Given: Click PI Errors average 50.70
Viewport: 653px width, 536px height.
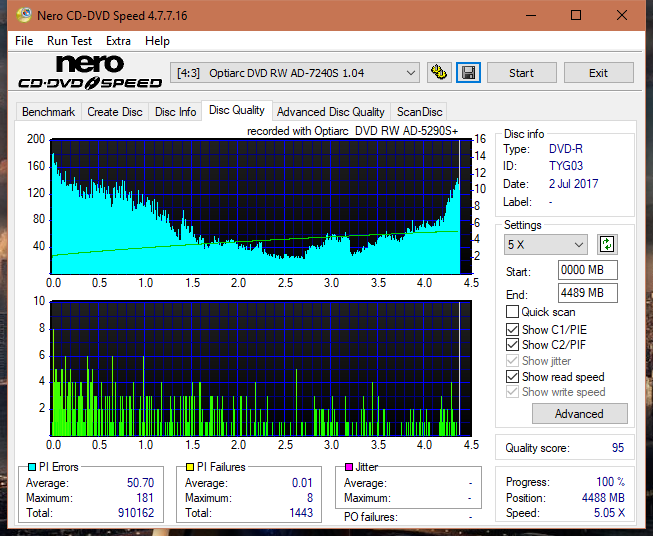Looking at the screenshot, I should [140, 483].
